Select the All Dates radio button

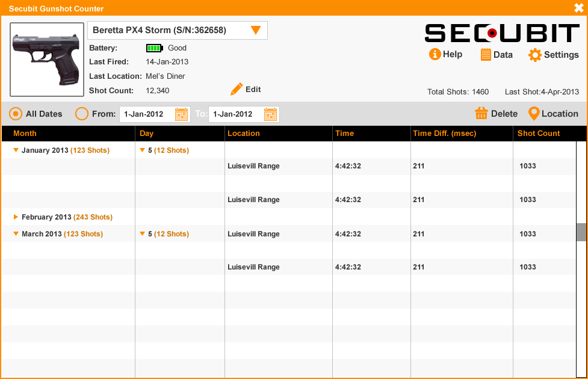click(16, 114)
